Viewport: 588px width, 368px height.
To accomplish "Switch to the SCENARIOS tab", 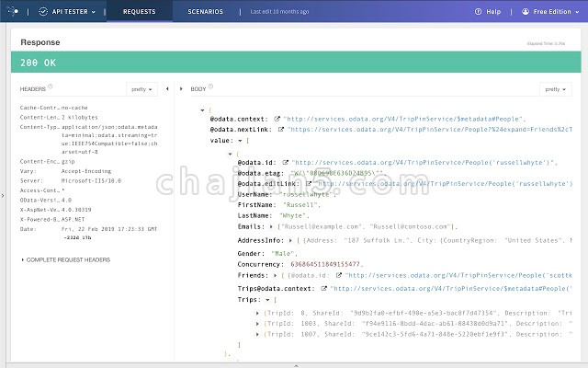I will point(205,12).
